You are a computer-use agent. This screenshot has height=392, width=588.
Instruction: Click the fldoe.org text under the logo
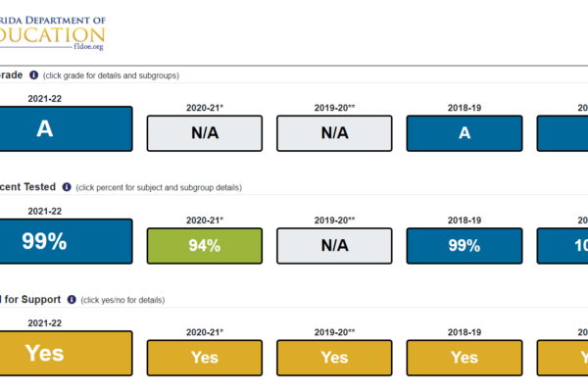point(87,45)
